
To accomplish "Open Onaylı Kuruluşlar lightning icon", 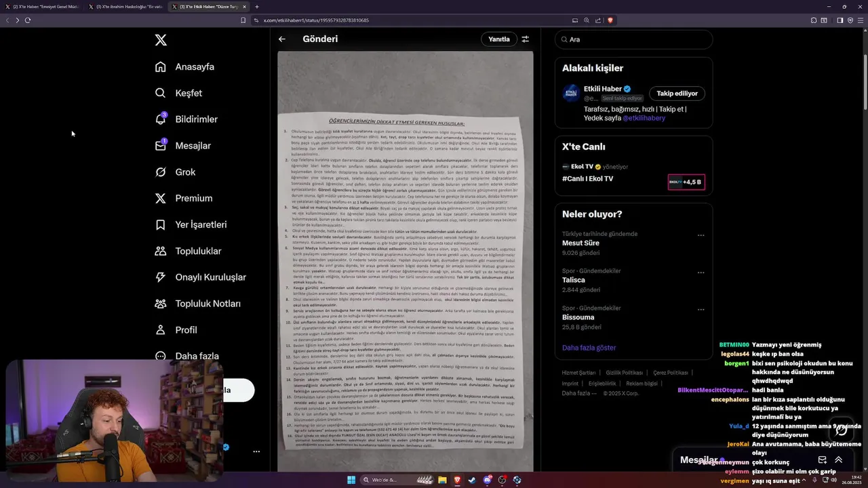I will click(x=161, y=277).
